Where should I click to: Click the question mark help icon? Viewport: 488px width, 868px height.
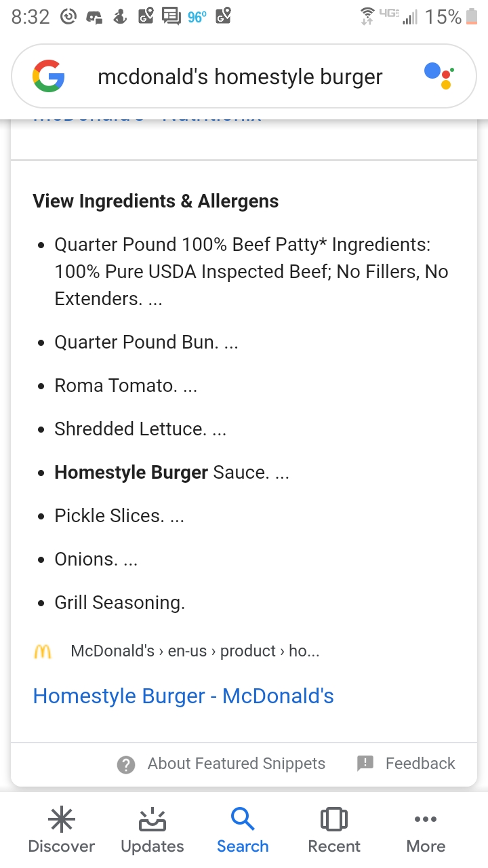pyautogui.click(x=126, y=764)
